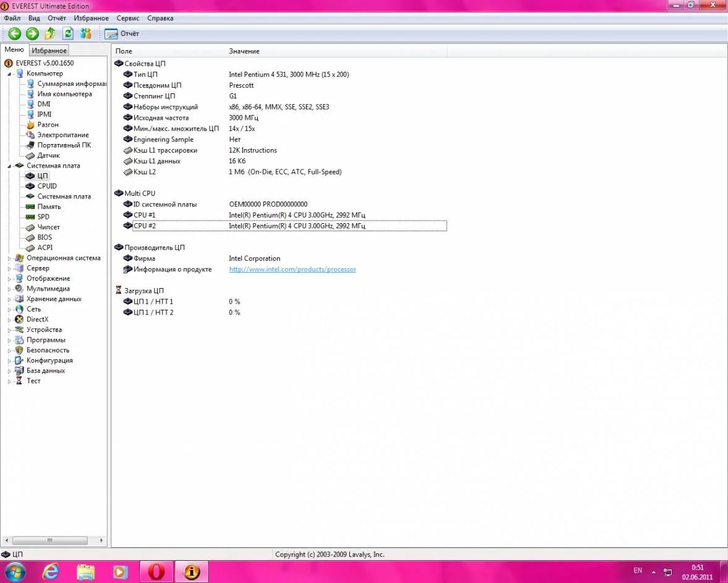
Task: Click the Значение column header
Action: [337, 51]
